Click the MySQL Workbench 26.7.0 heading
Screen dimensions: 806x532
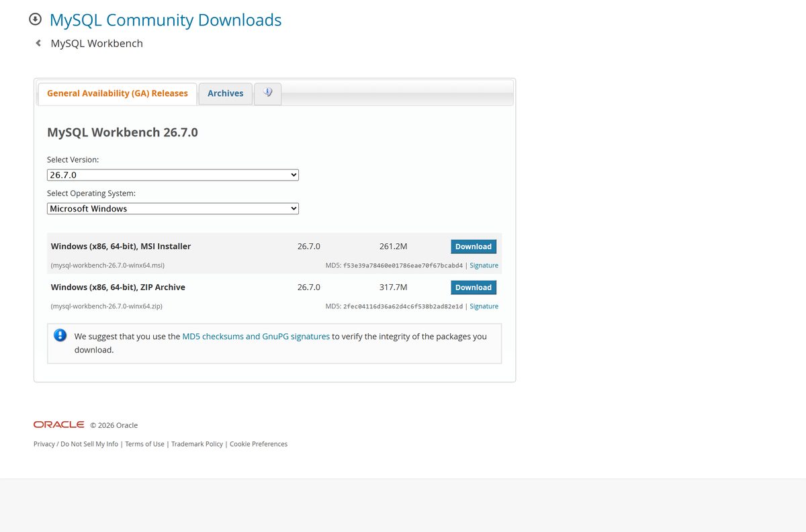pos(122,132)
